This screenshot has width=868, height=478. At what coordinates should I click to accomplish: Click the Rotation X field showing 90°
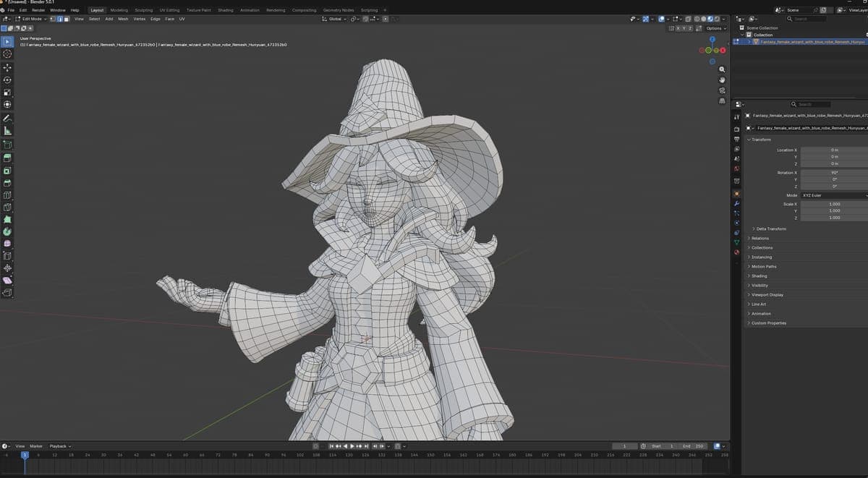[834, 173]
